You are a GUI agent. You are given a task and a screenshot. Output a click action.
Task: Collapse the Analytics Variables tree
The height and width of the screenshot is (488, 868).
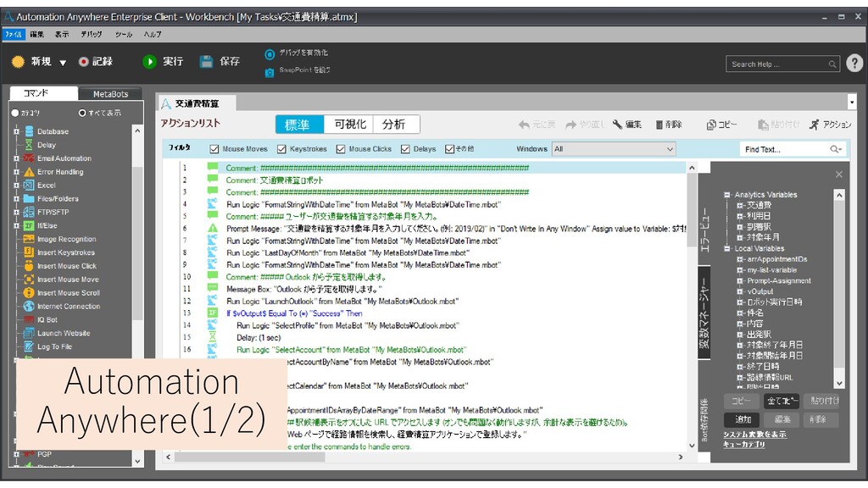pos(726,195)
